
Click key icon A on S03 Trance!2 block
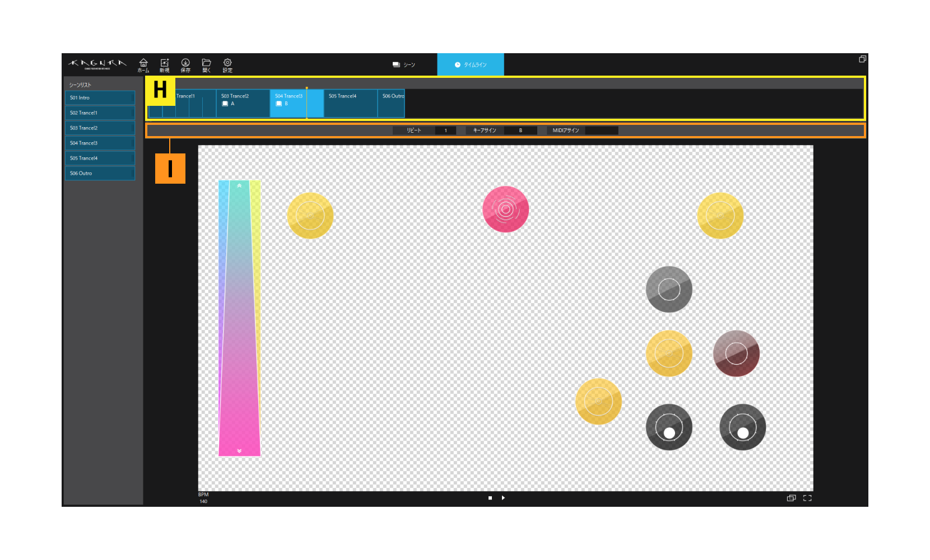(x=225, y=104)
